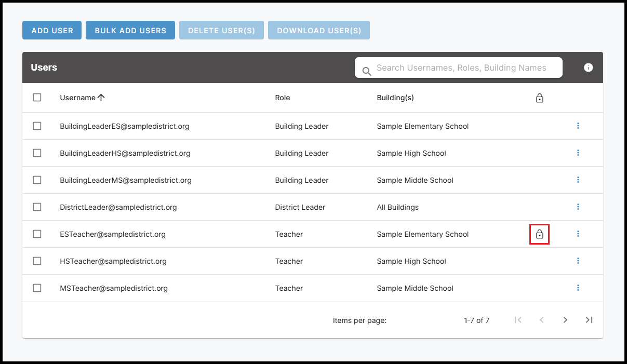Image resolution: width=627 pixels, height=364 pixels.
Task: Click the lock icon on ESTeacher row
Action: 539,234
